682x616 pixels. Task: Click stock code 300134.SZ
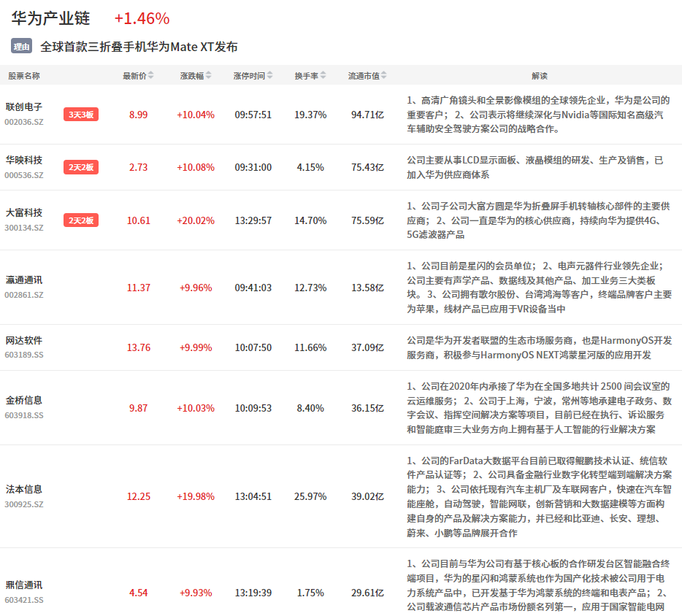click(x=24, y=228)
